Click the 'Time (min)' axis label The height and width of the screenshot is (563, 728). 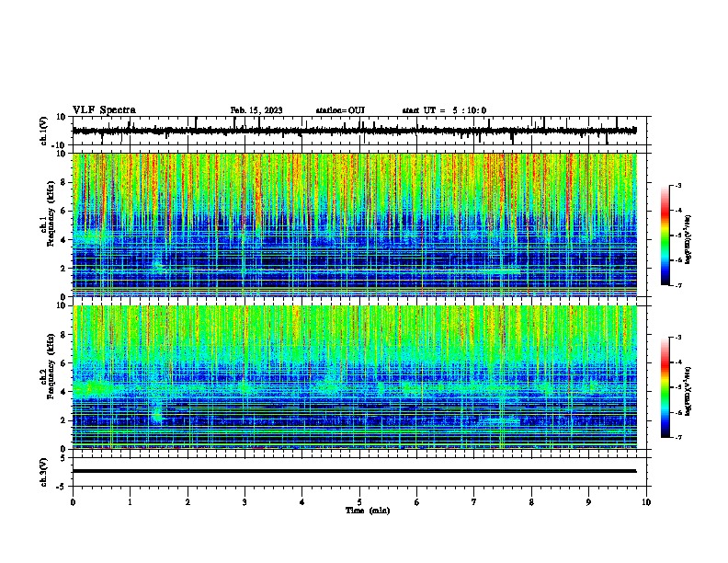click(368, 511)
